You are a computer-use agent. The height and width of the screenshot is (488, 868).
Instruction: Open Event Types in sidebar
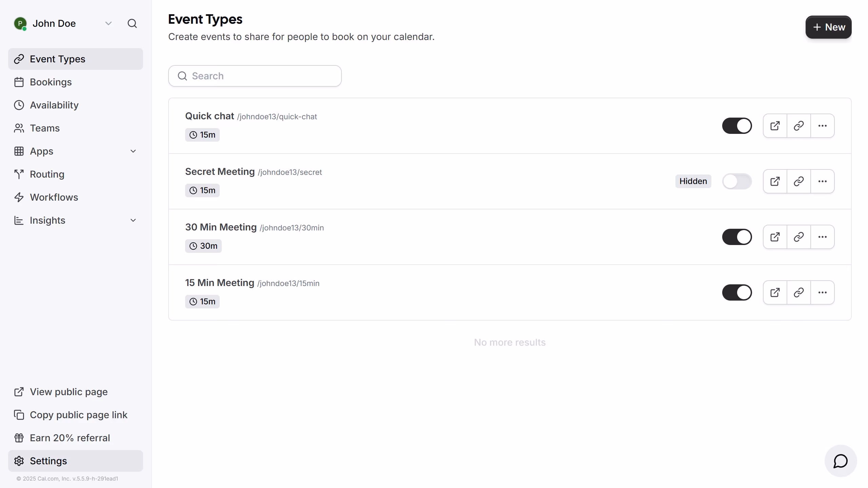[76, 59]
